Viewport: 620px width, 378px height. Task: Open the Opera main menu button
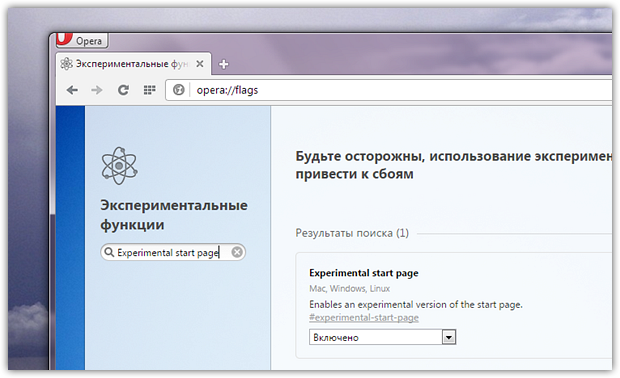pos(82,40)
